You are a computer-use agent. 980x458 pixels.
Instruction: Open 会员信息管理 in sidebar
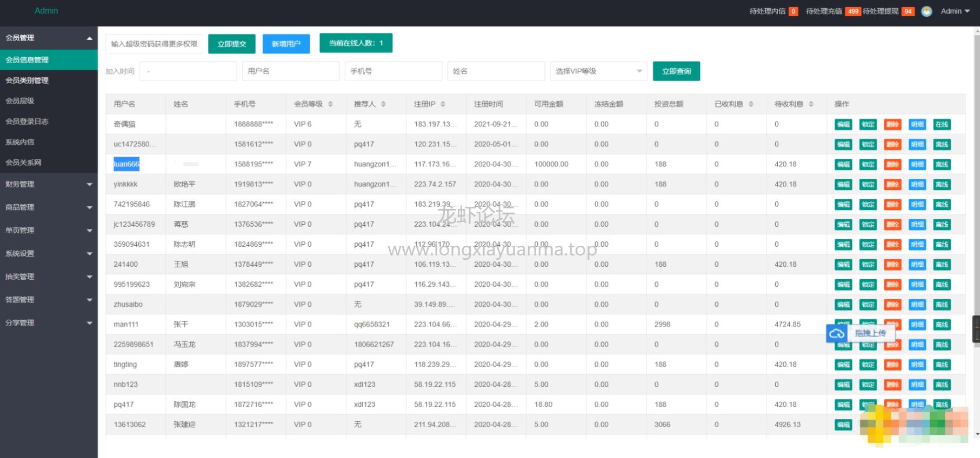49,60
